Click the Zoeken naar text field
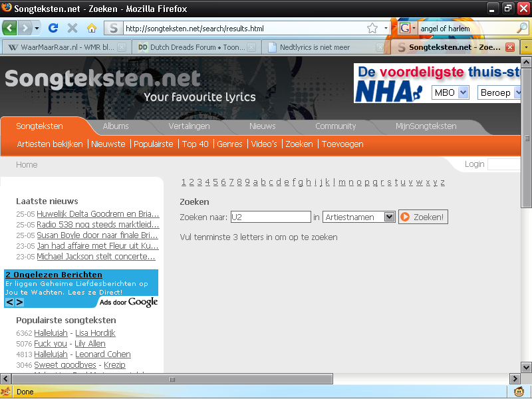532x399 pixels. tap(270, 217)
